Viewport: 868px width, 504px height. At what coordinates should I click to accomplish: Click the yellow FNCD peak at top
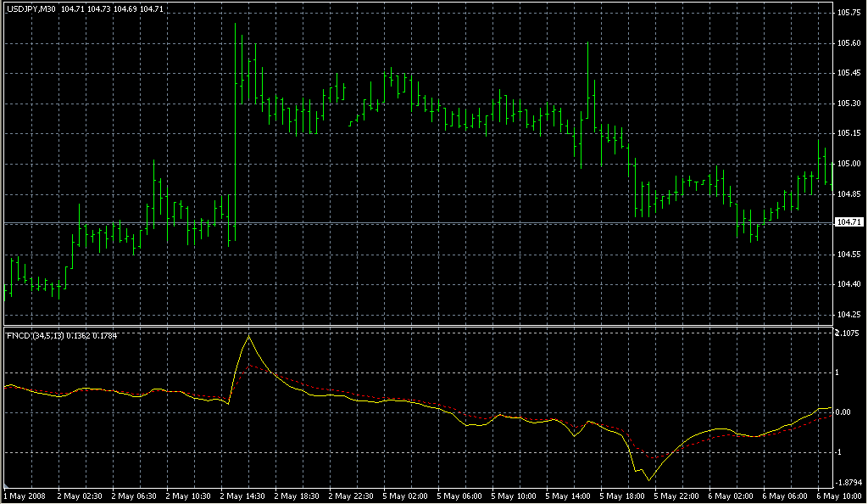click(248, 336)
